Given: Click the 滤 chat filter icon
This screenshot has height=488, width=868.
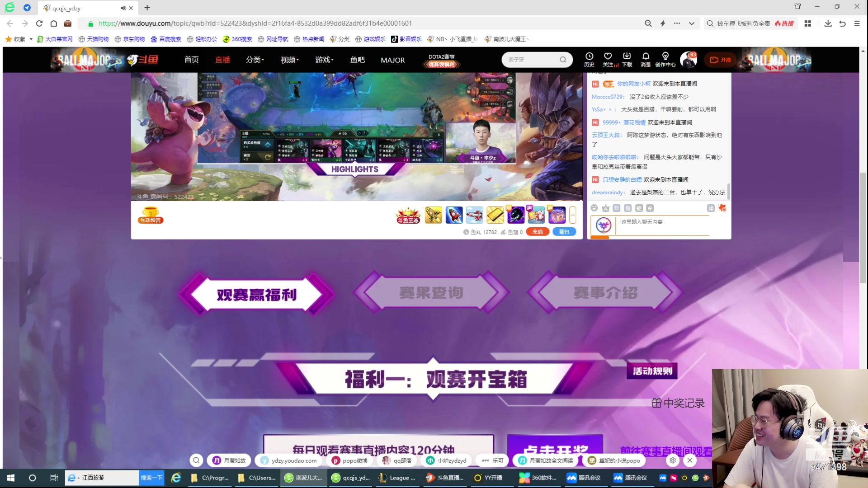Looking at the screenshot, I should (711, 208).
